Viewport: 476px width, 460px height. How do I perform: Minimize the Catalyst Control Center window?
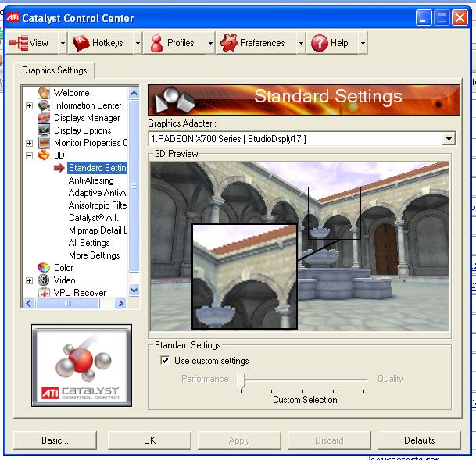pyautogui.click(x=424, y=18)
